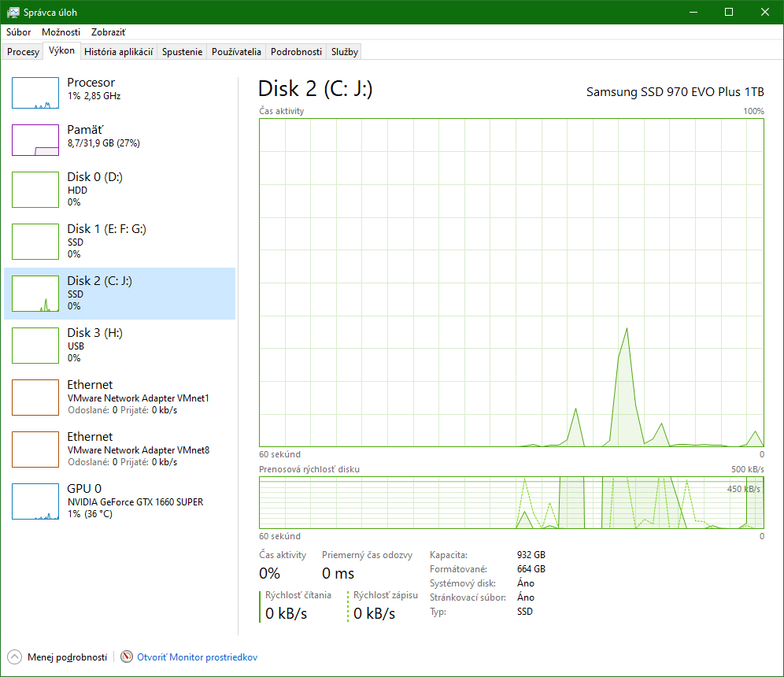The image size is (784, 677).
Task: Click the Prenosová rýchlosť disku graph
Action: pos(512,502)
